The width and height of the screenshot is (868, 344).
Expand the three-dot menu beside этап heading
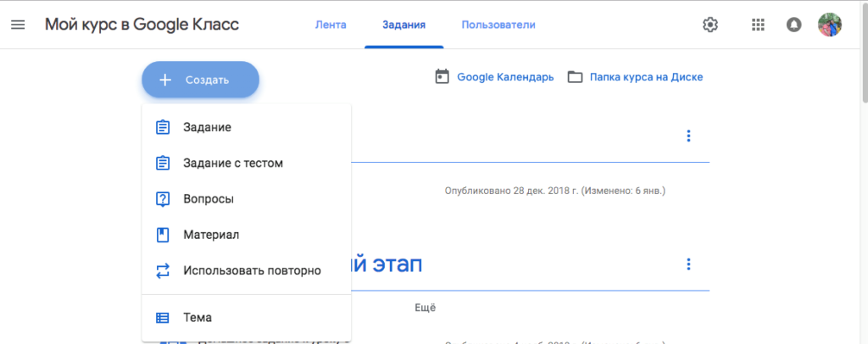tap(688, 264)
